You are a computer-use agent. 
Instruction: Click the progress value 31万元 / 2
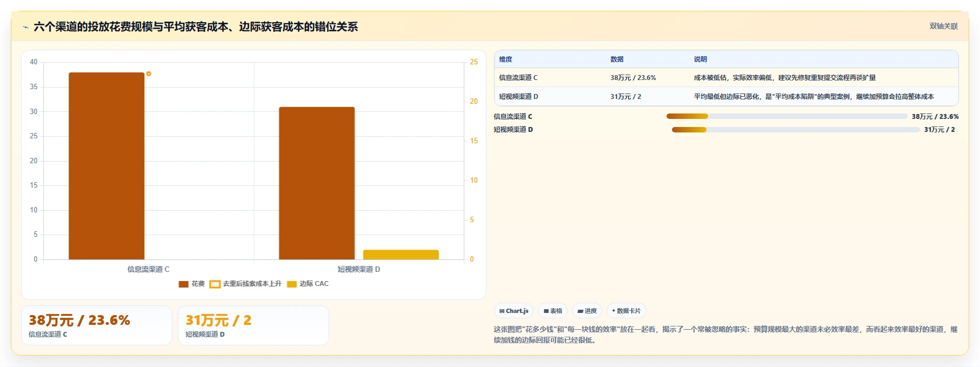[x=939, y=130]
